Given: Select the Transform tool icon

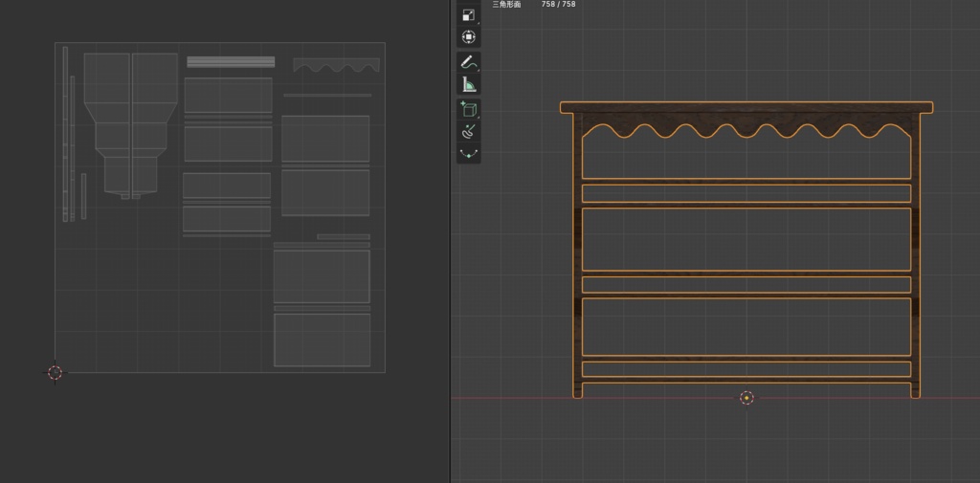Looking at the screenshot, I should click(468, 37).
